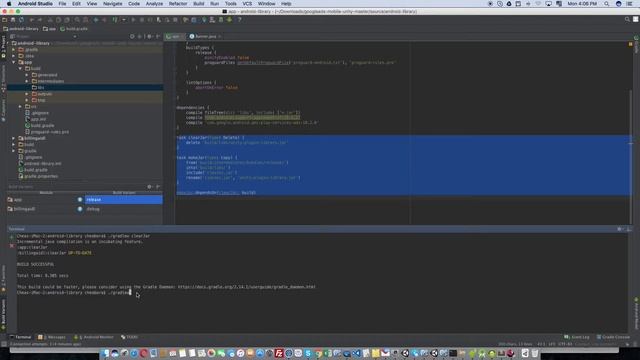Expand the src folder under app
The height and width of the screenshot is (360, 640).
tap(20, 107)
